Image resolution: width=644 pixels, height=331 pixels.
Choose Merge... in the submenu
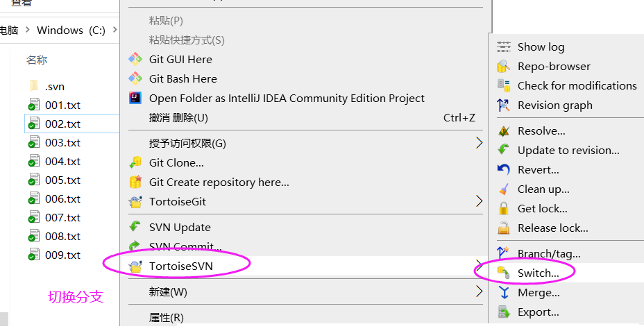coord(538,293)
